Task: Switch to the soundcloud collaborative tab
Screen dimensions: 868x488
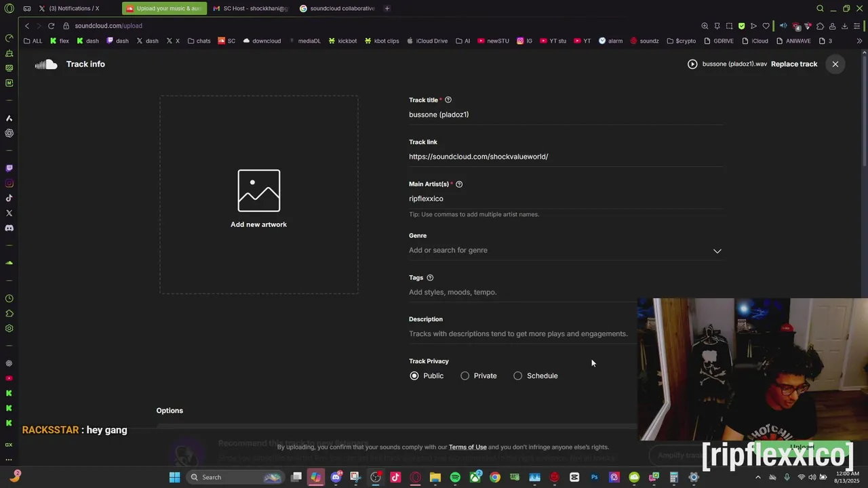Action: pyautogui.click(x=338, y=8)
